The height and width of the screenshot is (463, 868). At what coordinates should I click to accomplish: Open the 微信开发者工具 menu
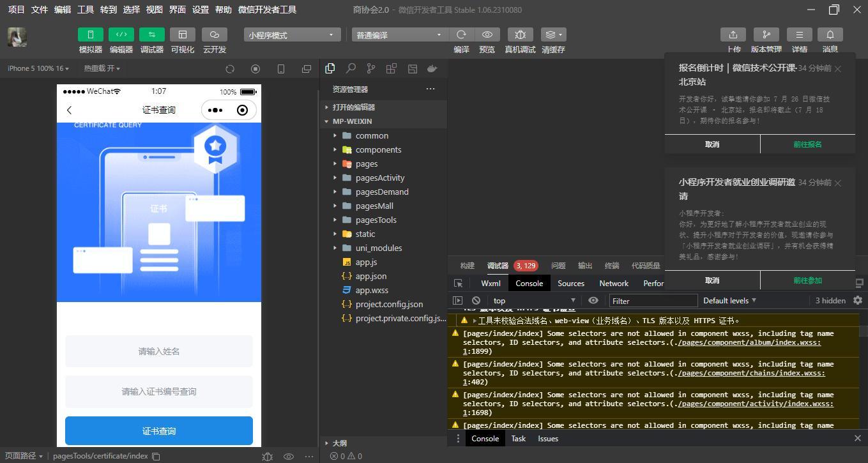tap(267, 10)
